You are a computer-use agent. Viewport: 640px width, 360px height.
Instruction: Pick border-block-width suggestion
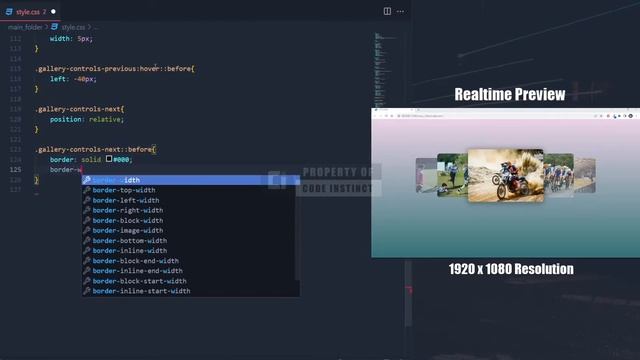coord(191,220)
